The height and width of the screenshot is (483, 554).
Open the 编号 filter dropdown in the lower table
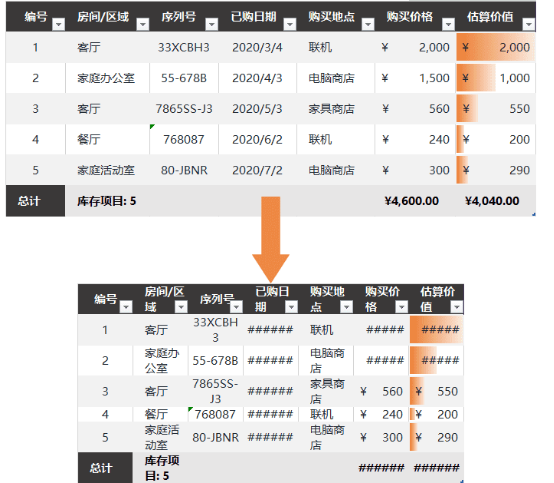coord(126,307)
